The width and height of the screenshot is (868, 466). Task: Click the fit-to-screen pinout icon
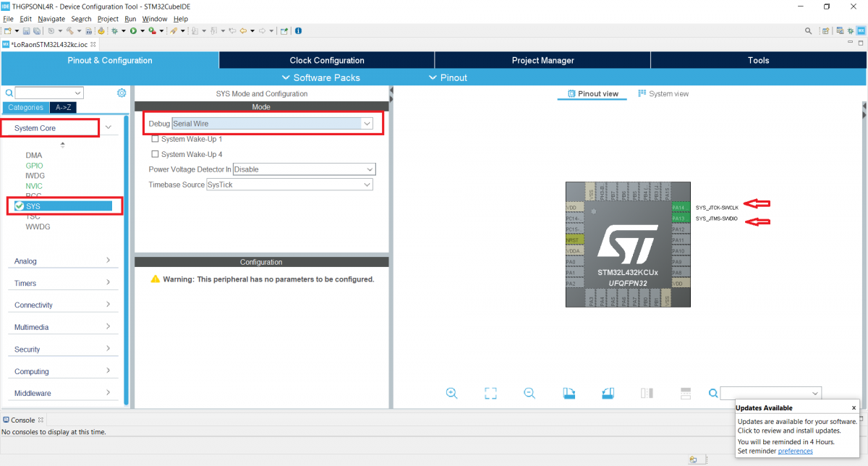click(x=490, y=393)
